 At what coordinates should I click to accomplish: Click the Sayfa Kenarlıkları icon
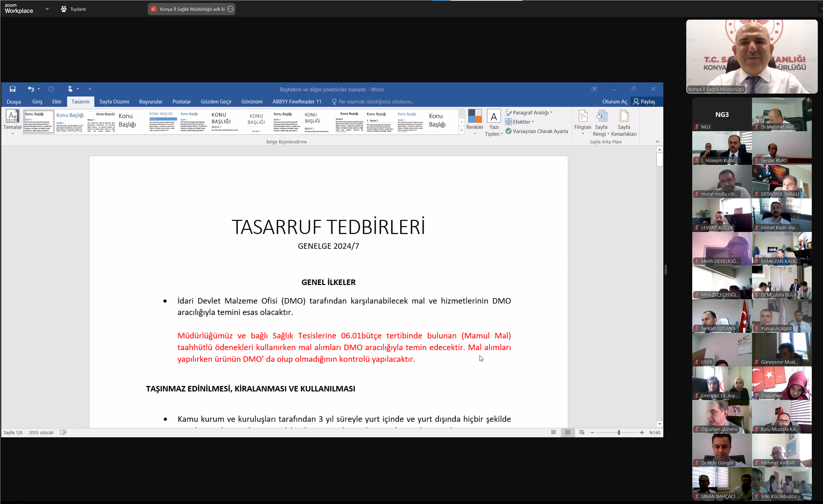click(623, 122)
